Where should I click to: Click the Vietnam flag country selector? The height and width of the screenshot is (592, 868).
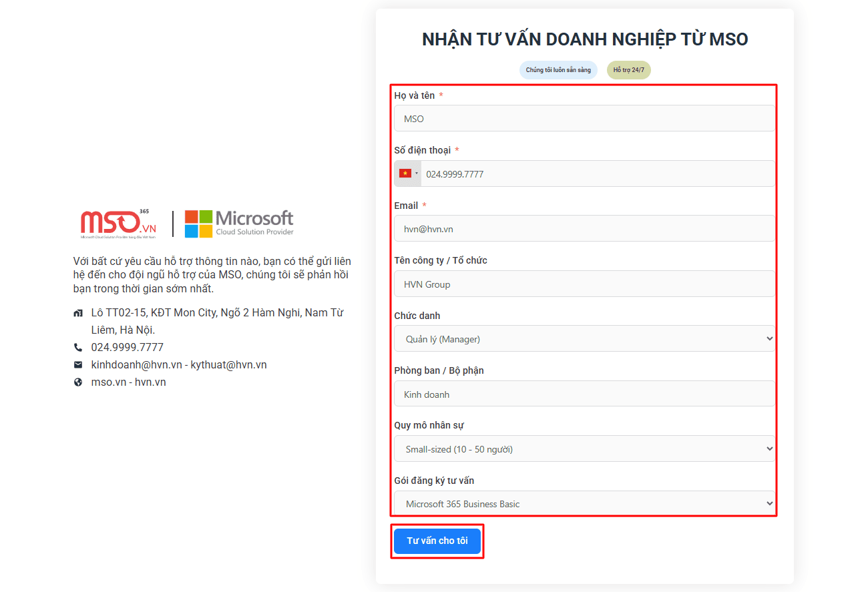coord(407,174)
